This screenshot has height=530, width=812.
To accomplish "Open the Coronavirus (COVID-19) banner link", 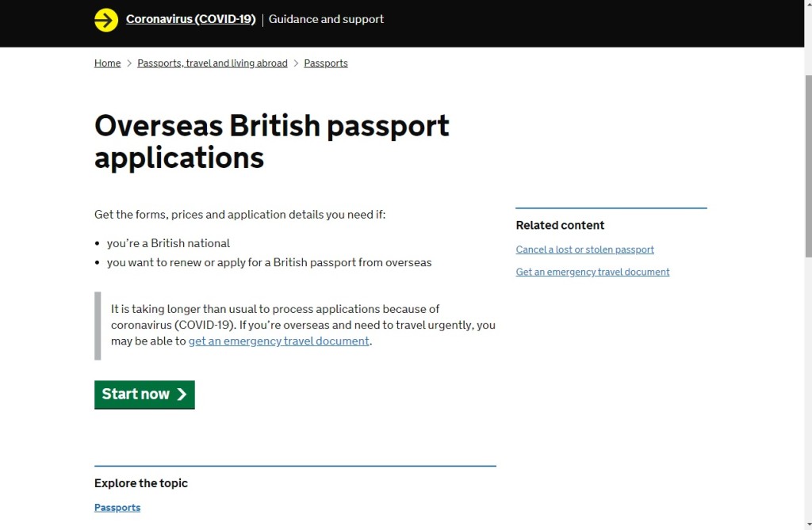I will point(190,19).
